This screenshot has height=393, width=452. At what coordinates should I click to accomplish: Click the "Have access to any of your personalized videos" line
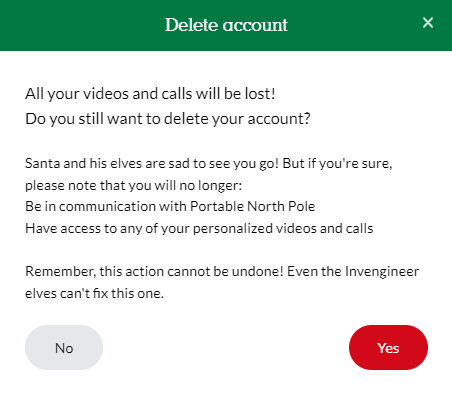tap(199, 229)
